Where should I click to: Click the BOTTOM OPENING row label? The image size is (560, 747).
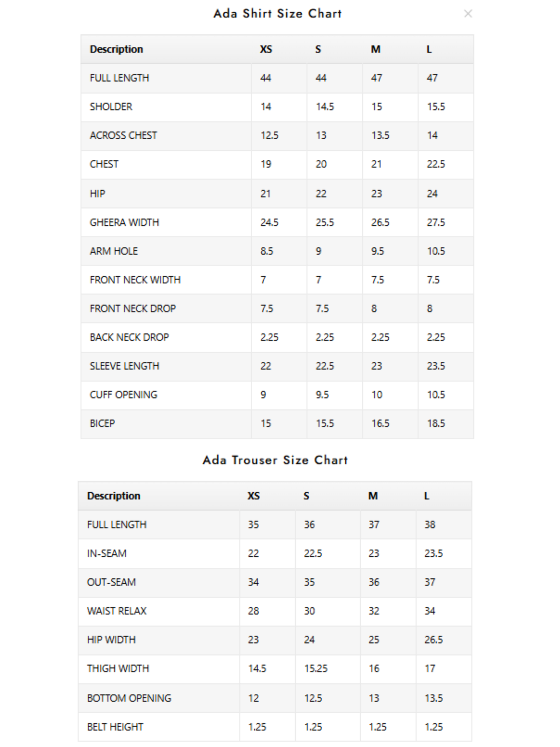pos(129,698)
